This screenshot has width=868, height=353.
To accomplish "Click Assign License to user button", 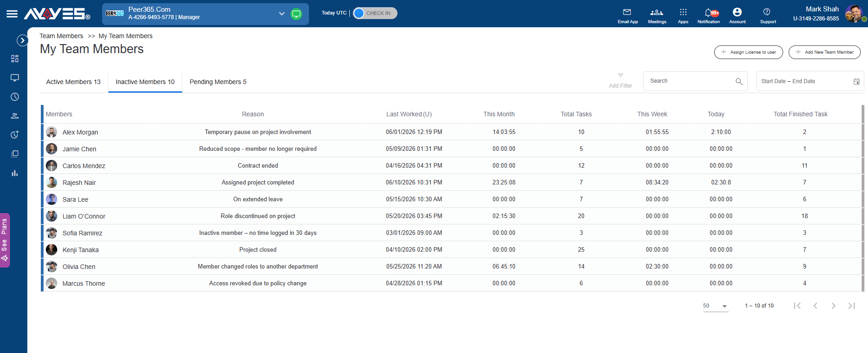I will click(748, 52).
